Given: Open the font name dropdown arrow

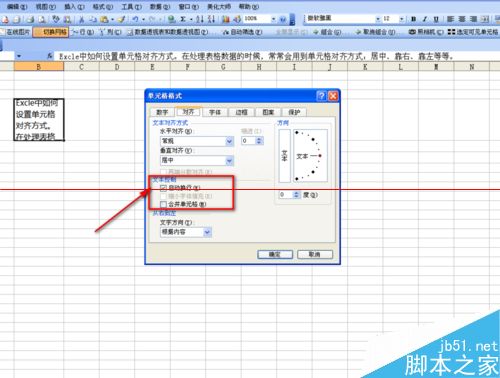Looking at the screenshot, I should pos(378,19).
